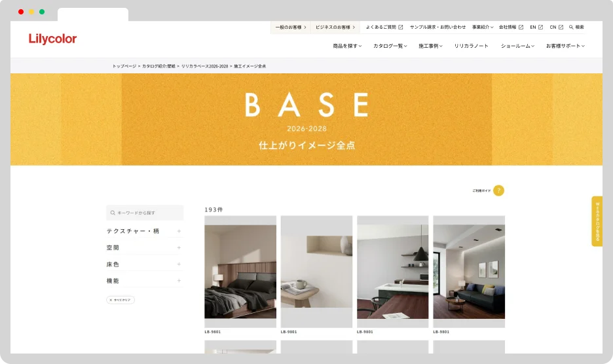Expand the テクスチャー・柄 filter
This screenshot has width=613, height=364.
pos(144,231)
